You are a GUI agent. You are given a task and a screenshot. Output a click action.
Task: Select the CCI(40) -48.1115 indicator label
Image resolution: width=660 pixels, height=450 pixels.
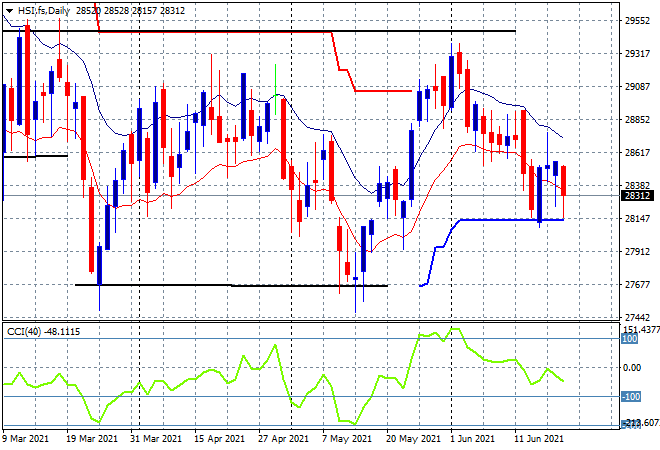pyautogui.click(x=43, y=332)
